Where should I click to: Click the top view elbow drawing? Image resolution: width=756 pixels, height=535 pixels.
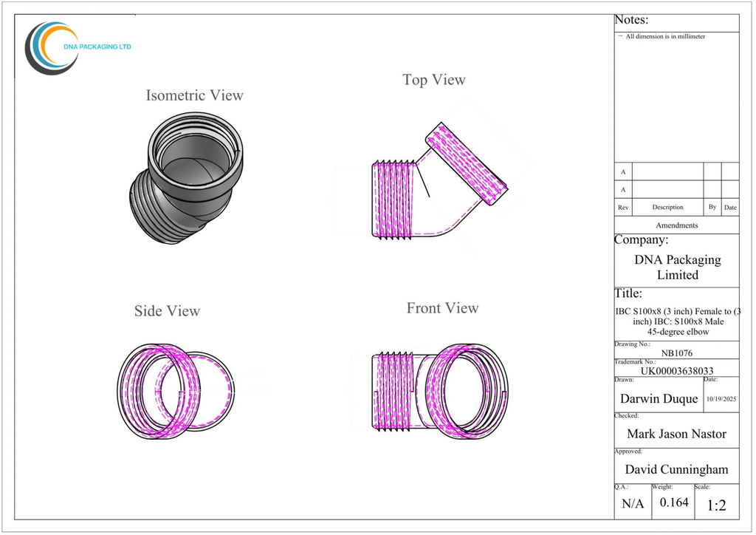440,181
